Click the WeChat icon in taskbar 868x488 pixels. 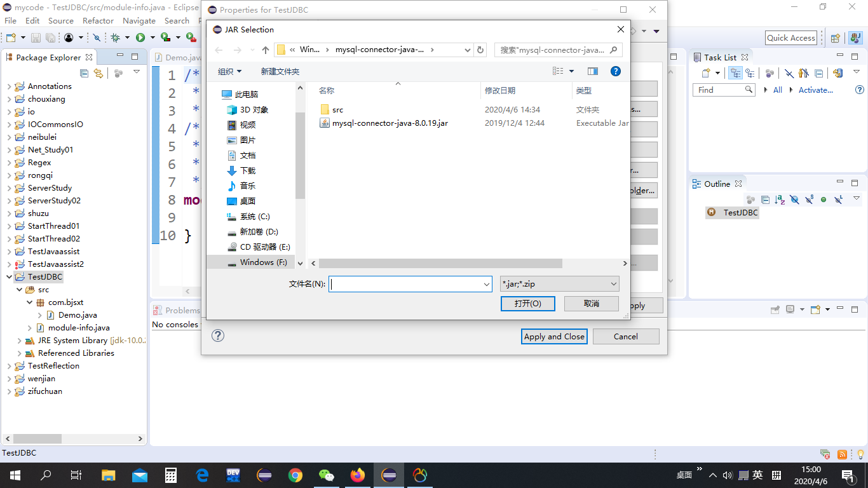[x=327, y=475]
